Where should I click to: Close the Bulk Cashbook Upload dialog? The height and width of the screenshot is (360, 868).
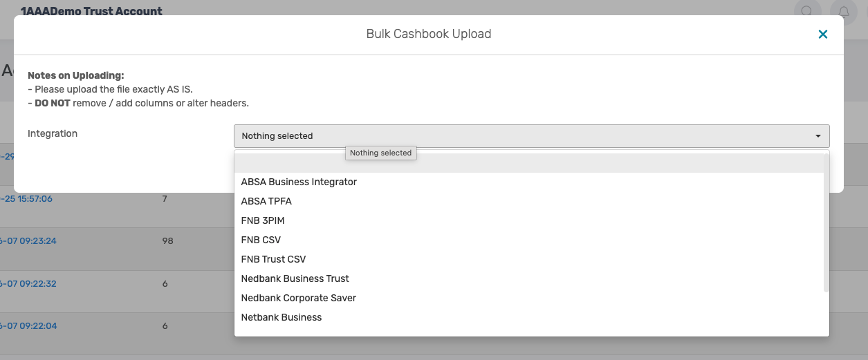pos(822,35)
